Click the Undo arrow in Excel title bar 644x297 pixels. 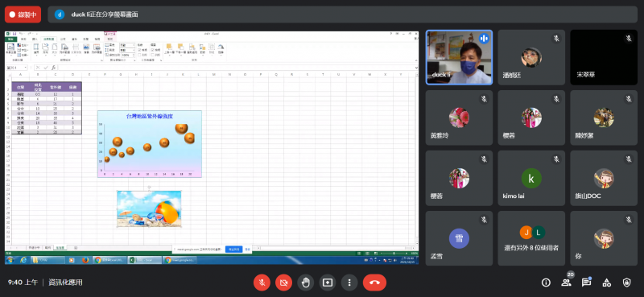click(21, 34)
